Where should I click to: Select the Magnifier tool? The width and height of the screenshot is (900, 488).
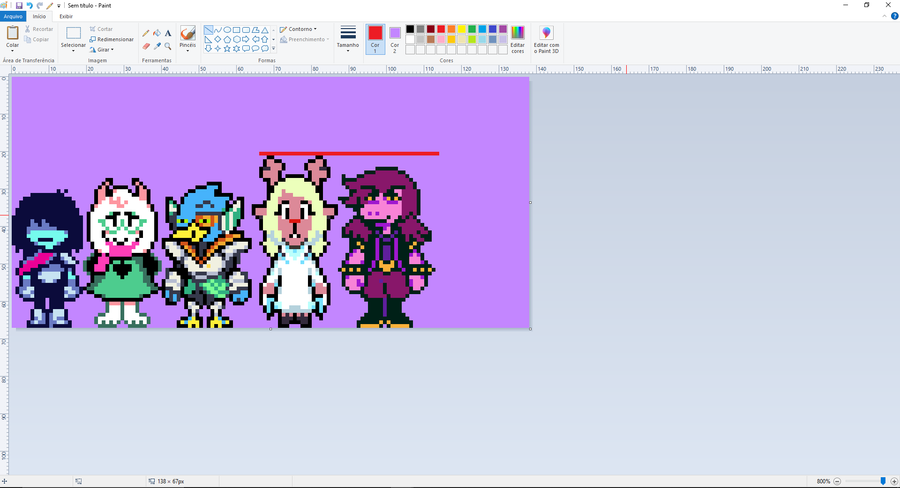(168, 46)
